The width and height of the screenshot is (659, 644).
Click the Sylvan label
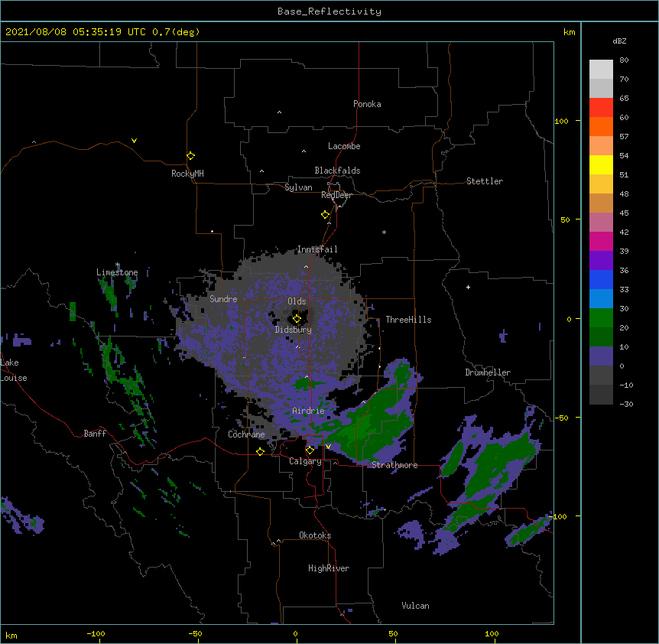click(x=298, y=187)
